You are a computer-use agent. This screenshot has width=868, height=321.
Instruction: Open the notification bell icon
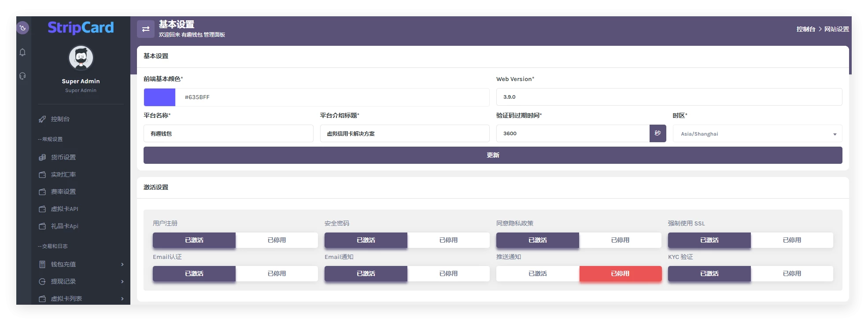[x=22, y=52]
